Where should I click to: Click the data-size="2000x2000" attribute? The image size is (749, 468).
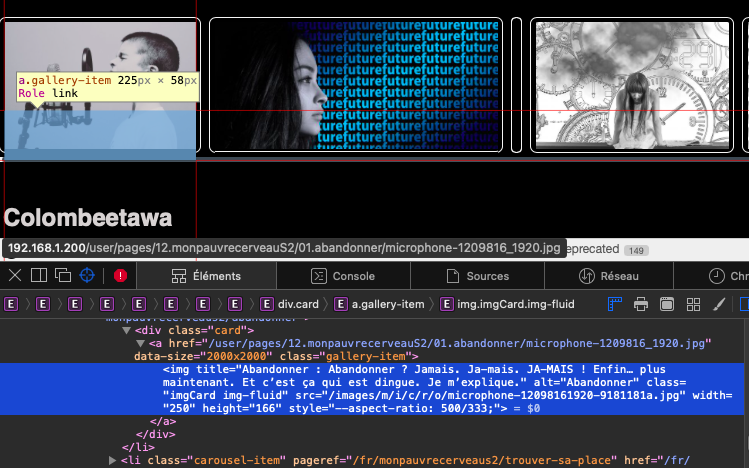[203, 356]
